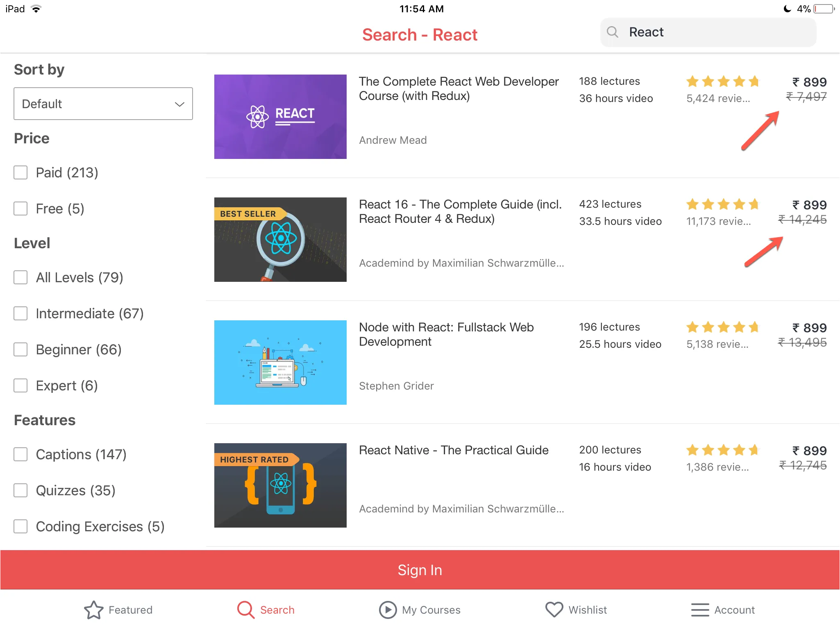Check the Paid (213) price filter
This screenshot has height=630, width=840.
click(x=20, y=172)
